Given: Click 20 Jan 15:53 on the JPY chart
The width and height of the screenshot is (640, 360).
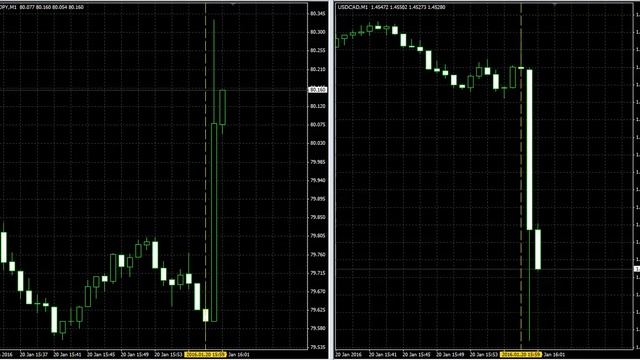Looking at the screenshot, I should (x=168, y=355).
